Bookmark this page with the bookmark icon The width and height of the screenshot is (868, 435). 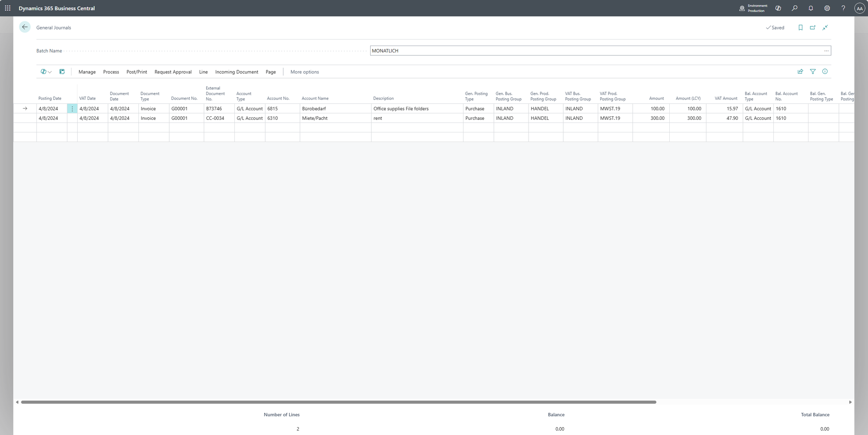(x=801, y=28)
